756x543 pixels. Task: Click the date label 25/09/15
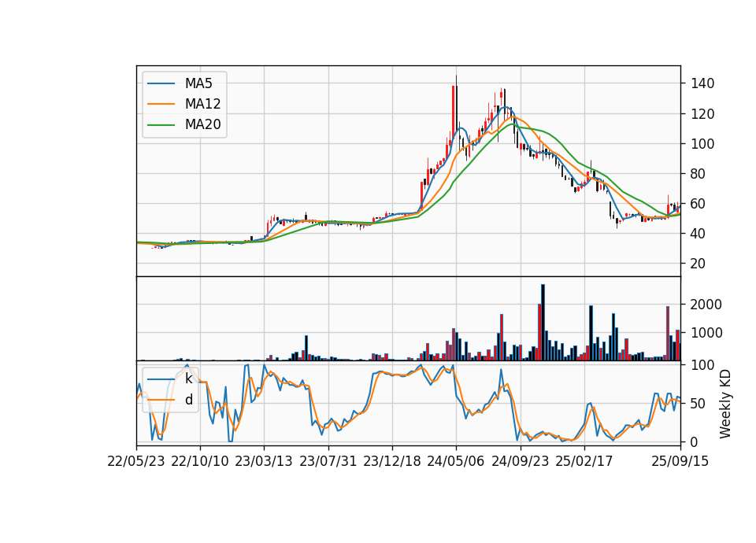coord(680,461)
